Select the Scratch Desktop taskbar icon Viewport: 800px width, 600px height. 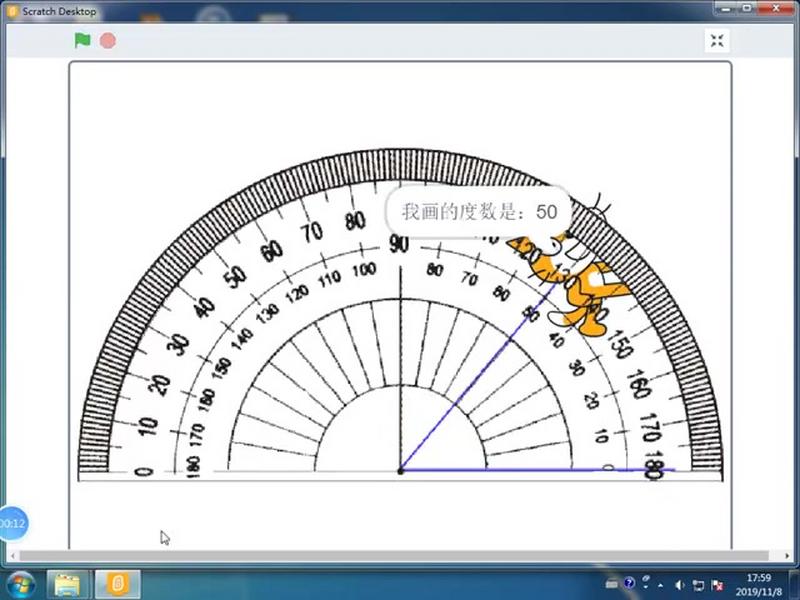[x=119, y=584]
